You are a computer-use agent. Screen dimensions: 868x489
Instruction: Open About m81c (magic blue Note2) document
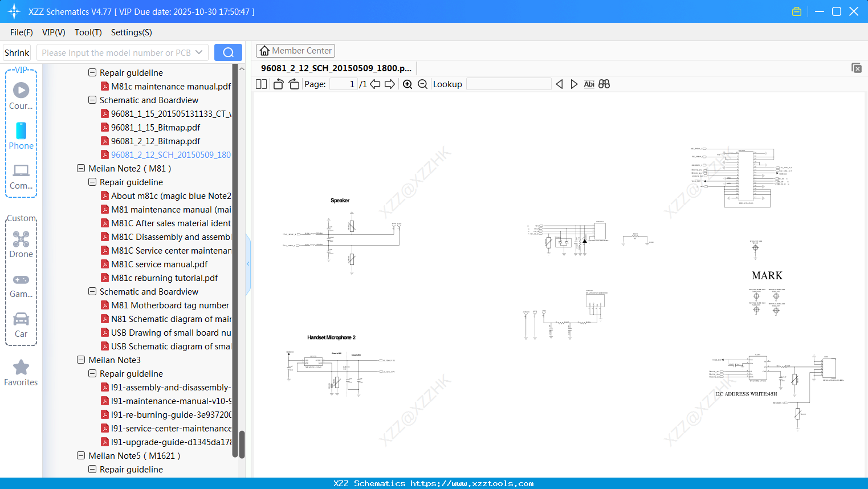pyautogui.click(x=171, y=196)
